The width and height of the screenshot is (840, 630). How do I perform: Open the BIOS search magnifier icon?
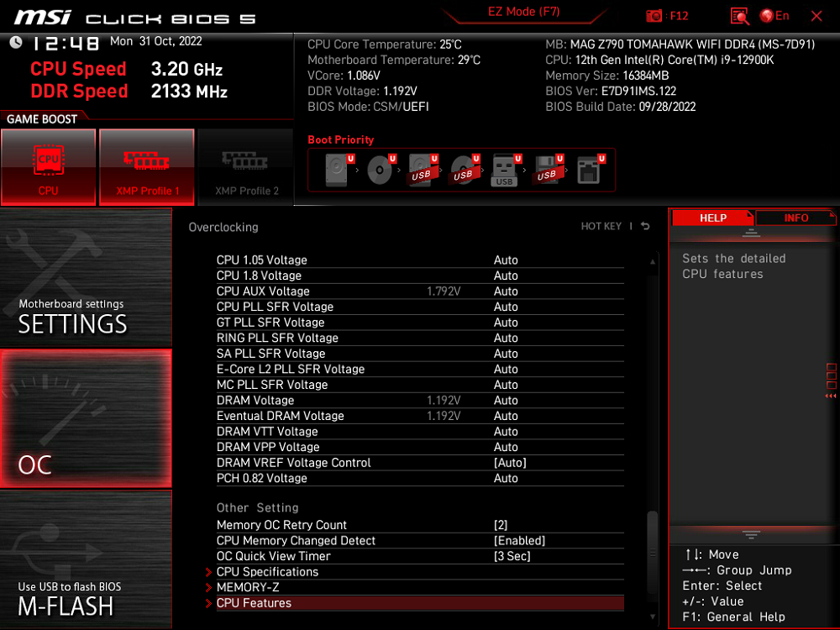coord(739,16)
